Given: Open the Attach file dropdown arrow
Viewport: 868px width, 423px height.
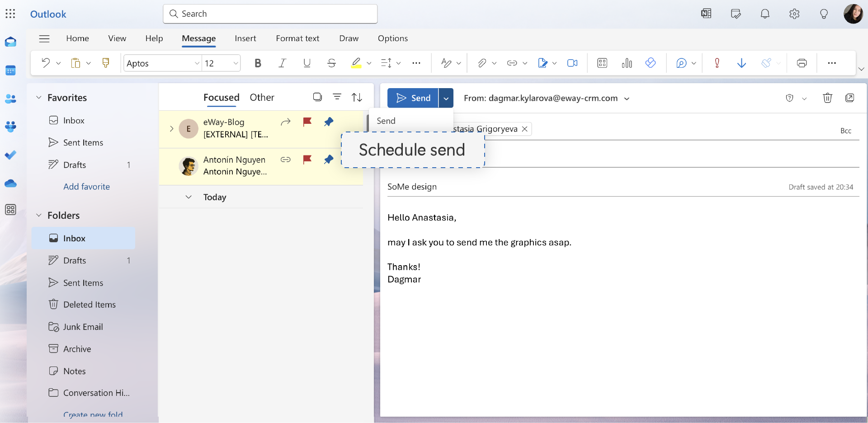Looking at the screenshot, I should (494, 63).
